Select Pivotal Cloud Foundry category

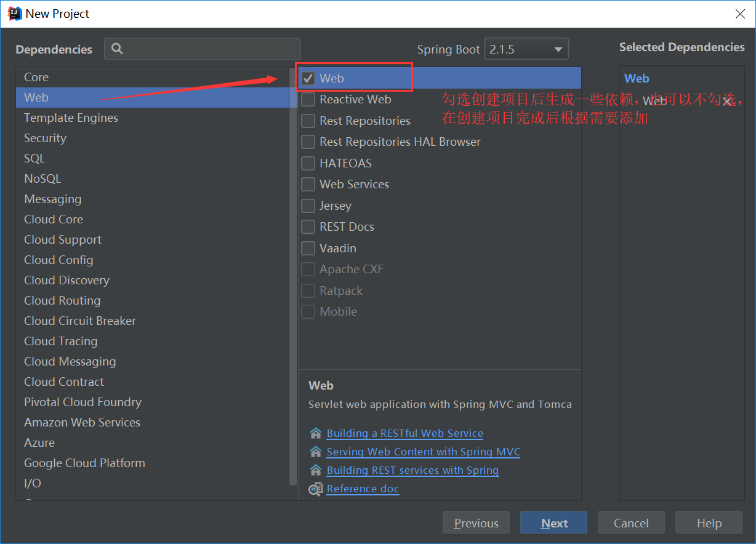[153, 402]
